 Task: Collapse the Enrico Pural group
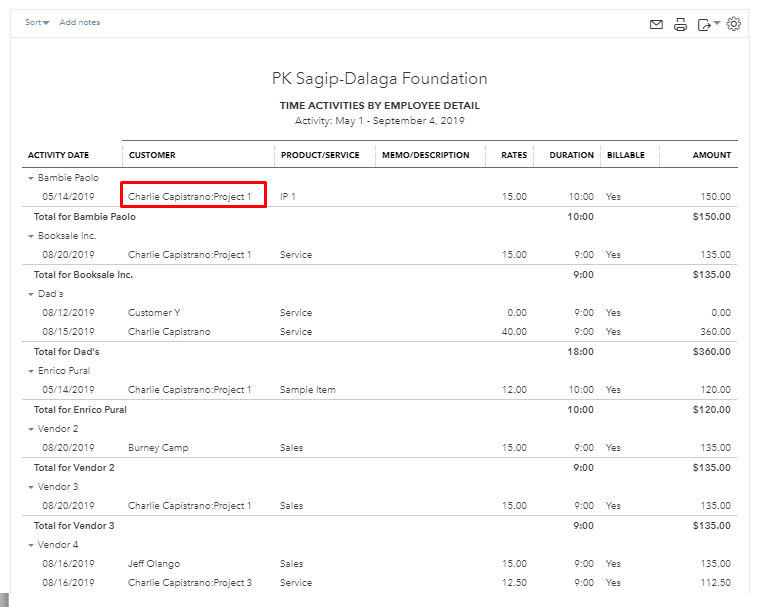pyautogui.click(x=31, y=371)
